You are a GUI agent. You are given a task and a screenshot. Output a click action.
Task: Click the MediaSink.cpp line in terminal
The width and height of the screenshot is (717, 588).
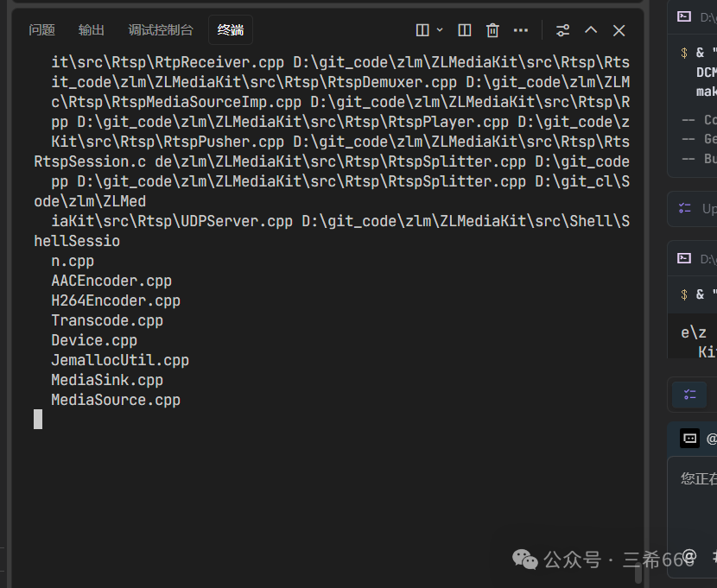point(107,380)
